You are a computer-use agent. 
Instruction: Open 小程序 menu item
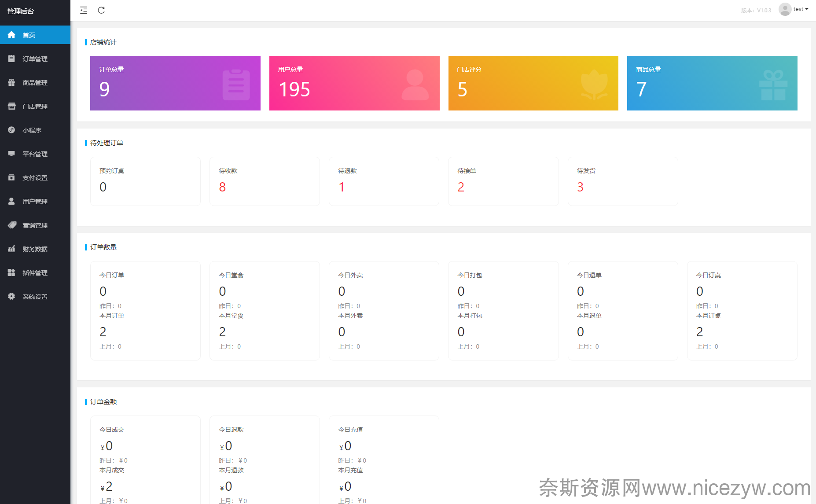pos(35,130)
